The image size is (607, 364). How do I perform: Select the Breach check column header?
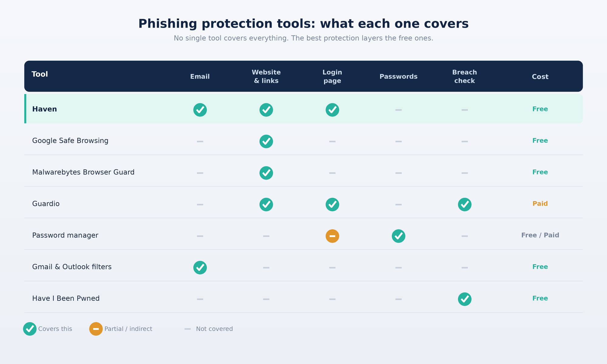click(x=465, y=76)
